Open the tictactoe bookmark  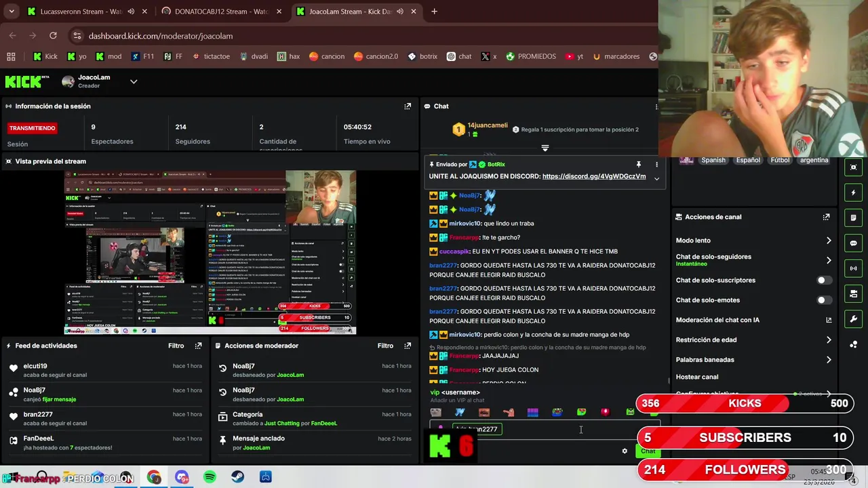pos(211,56)
